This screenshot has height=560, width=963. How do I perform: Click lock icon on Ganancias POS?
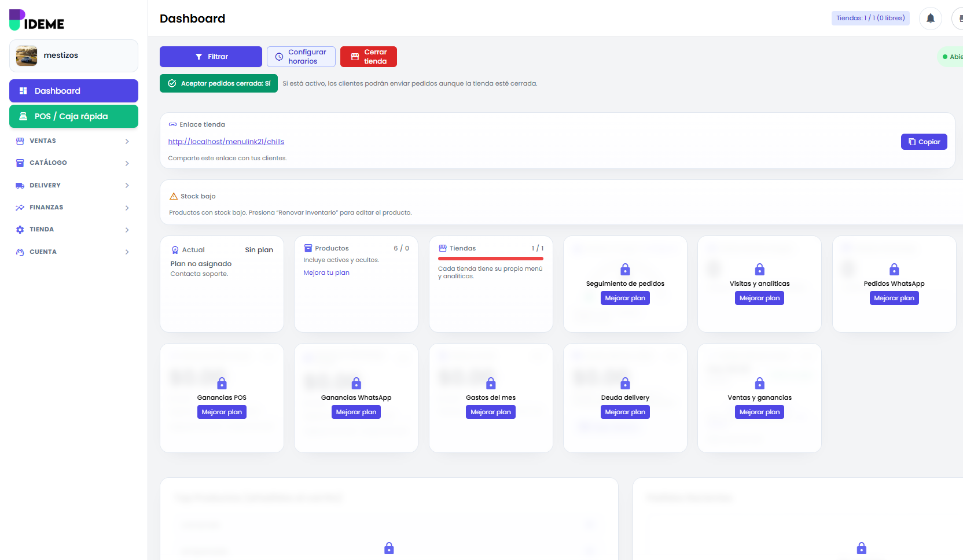pyautogui.click(x=222, y=384)
